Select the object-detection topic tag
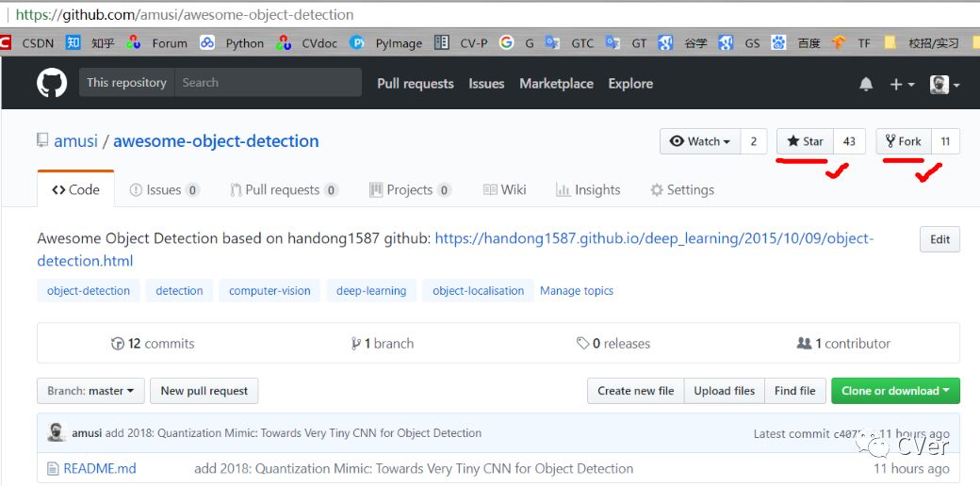980x486 pixels. pyautogui.click(x=89, y=290)
